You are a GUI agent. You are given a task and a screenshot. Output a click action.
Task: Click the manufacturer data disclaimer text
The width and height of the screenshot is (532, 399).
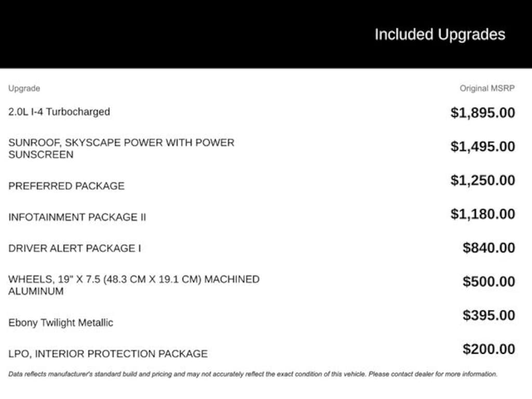coord(252,374)
